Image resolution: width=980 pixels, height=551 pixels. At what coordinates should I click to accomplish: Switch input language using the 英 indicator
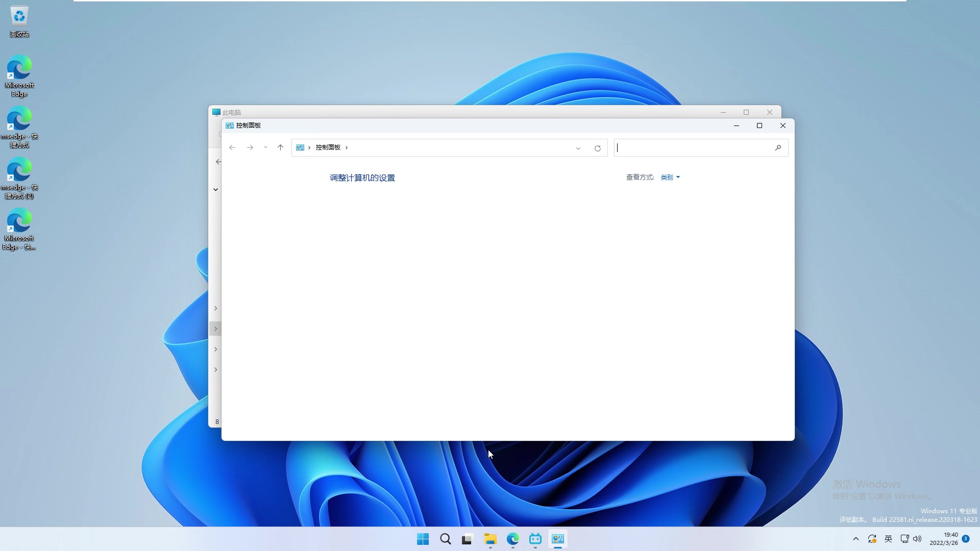click(889, 539)
